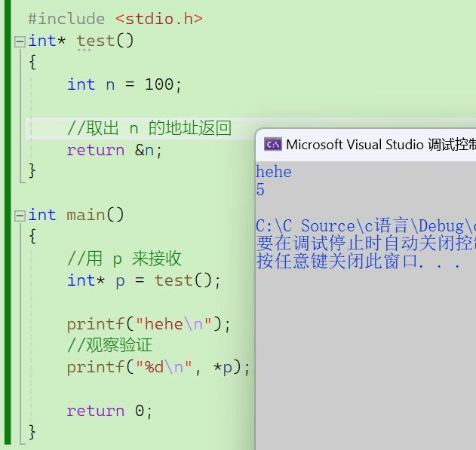Screen dimensions: 476x450
Task: Click the output value 5 in console
Action: click(260, 190)
